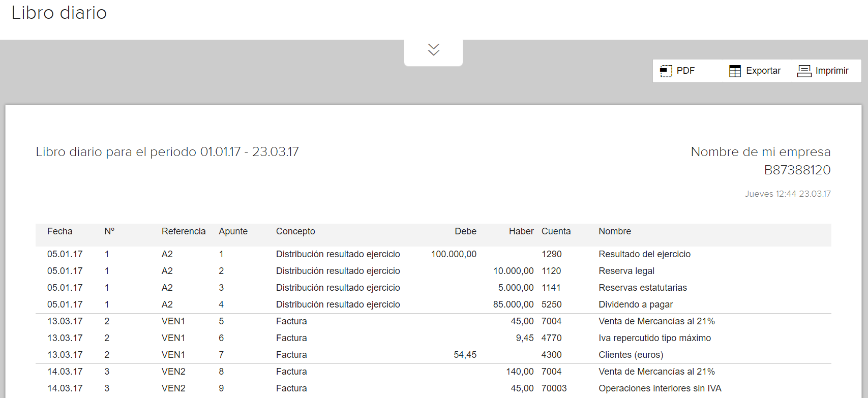Click the 9,45 credit amount
This screenshot has width=868, height=398.
click(x=525, y=338)
